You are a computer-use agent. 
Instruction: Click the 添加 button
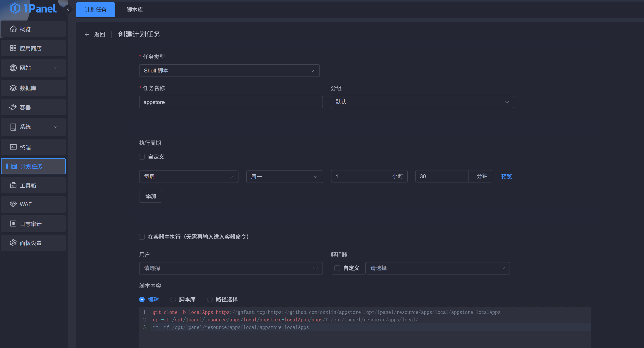pos(151,196)
